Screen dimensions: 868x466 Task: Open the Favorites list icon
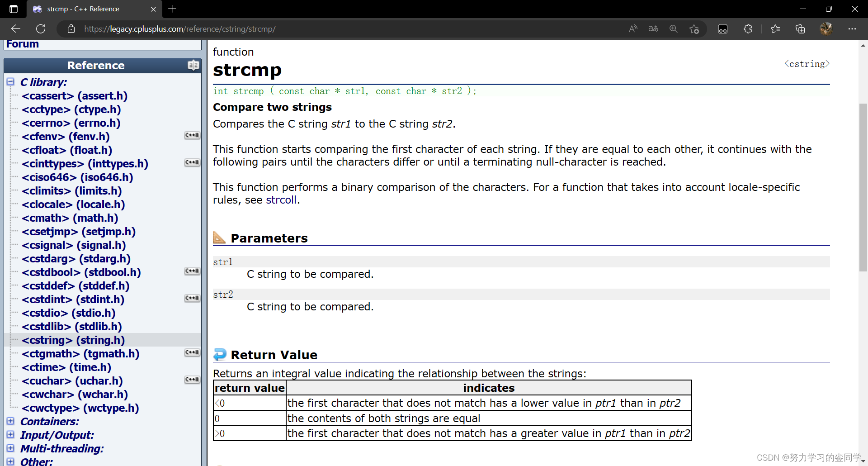775,29
